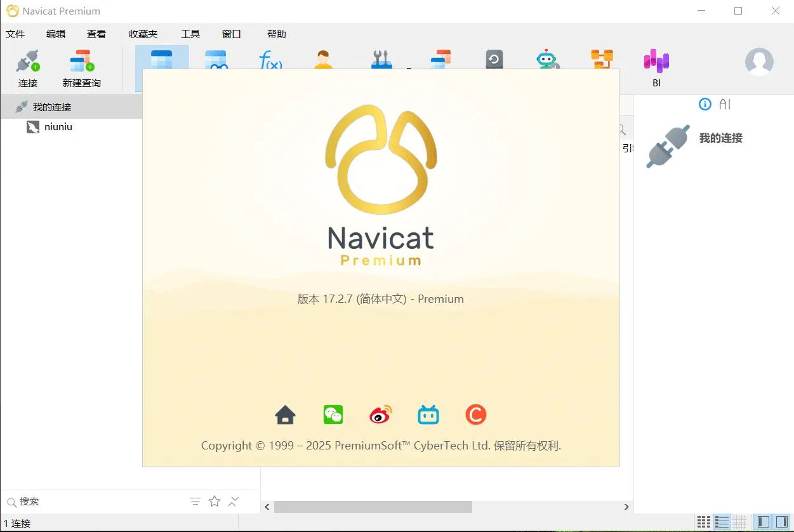Open the 帮助 (Help) menu
This screenshot has width=794, height=532.
(277, 34)
